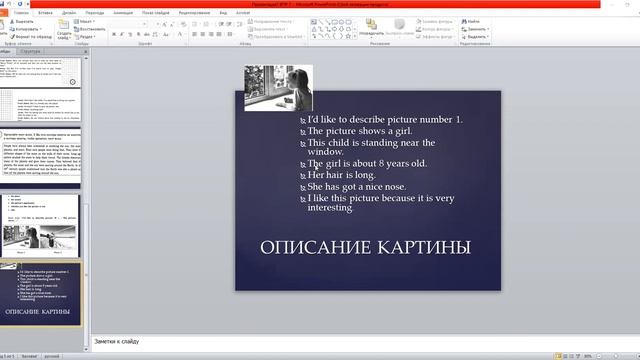Select the ОПИСАНИЕ КАРТИНЫ slide thumbnail
The height and width of the screenshot is (360, 640).
[40, 294]
